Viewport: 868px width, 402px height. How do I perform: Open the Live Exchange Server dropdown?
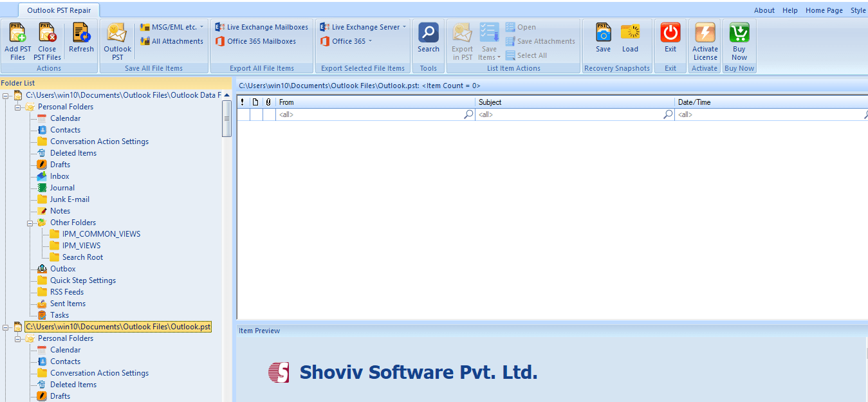tap(364, 27)
